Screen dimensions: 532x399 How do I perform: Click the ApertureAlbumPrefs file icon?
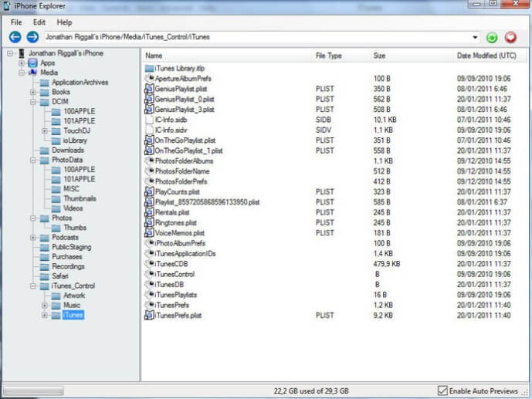point(149,79)
